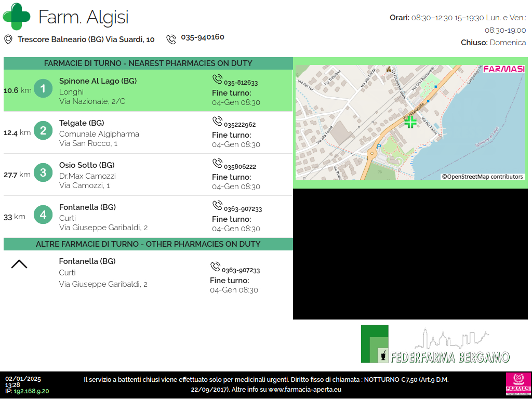
Task: Click the number 4 circle badge
Action: click(x=43, y=215)
